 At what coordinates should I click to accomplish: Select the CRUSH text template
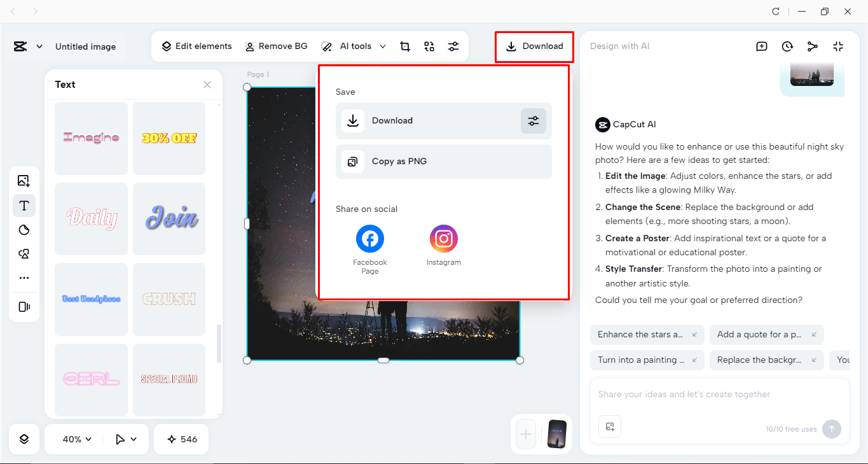[x=169, y=299]
